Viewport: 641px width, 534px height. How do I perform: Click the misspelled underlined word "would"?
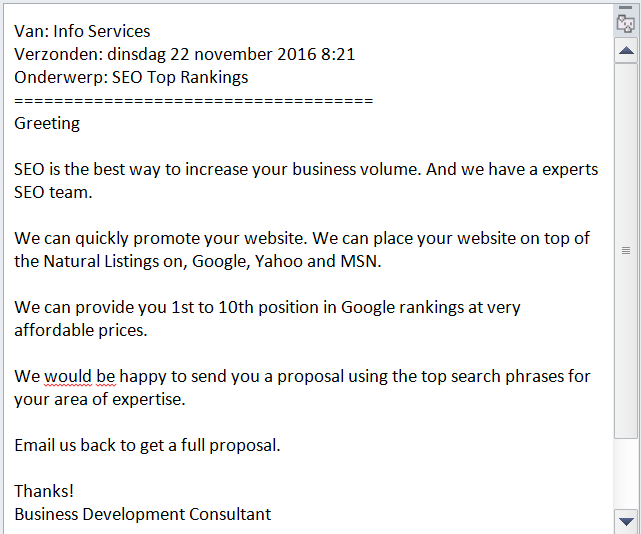pyautogui.click(x=68, y=377)
